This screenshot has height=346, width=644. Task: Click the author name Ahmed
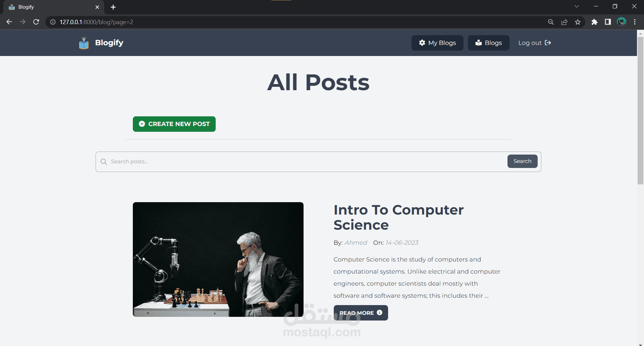tap(356, 243)
